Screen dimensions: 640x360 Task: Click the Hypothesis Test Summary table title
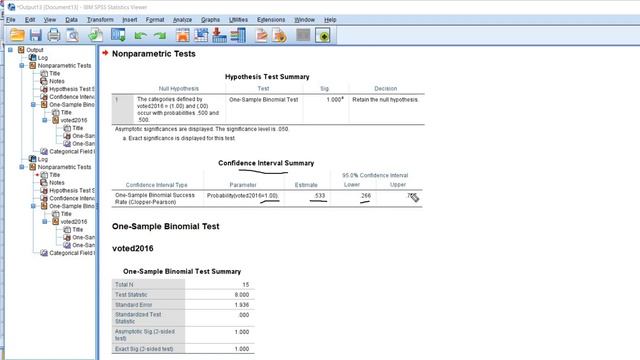coord(267,77)
